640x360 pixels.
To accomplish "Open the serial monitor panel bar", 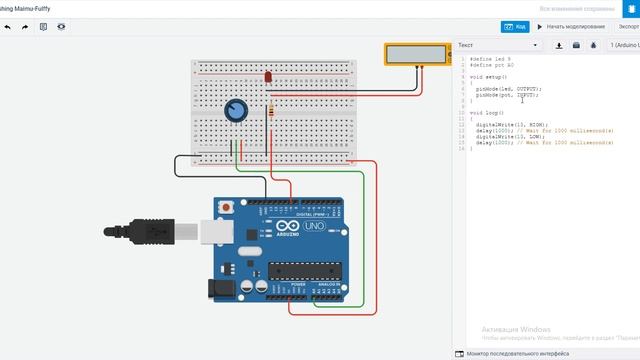I will 546,354.
